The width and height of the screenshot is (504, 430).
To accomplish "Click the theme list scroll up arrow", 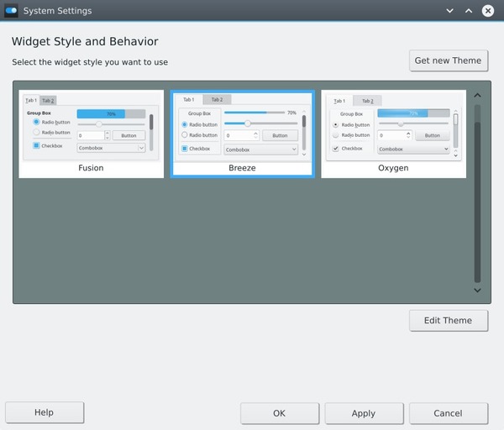I will point(477,95).
